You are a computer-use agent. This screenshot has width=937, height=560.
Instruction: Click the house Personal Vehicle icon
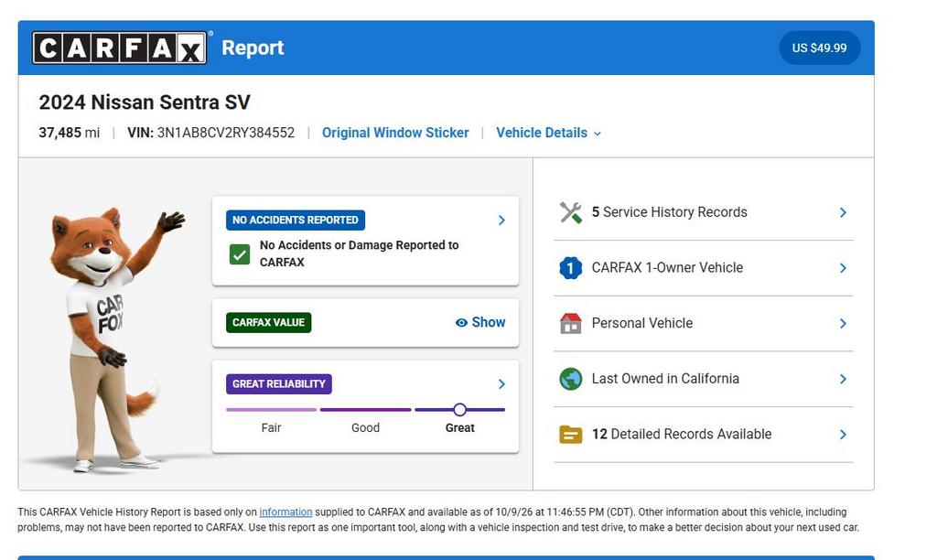(x=571, y=323)
